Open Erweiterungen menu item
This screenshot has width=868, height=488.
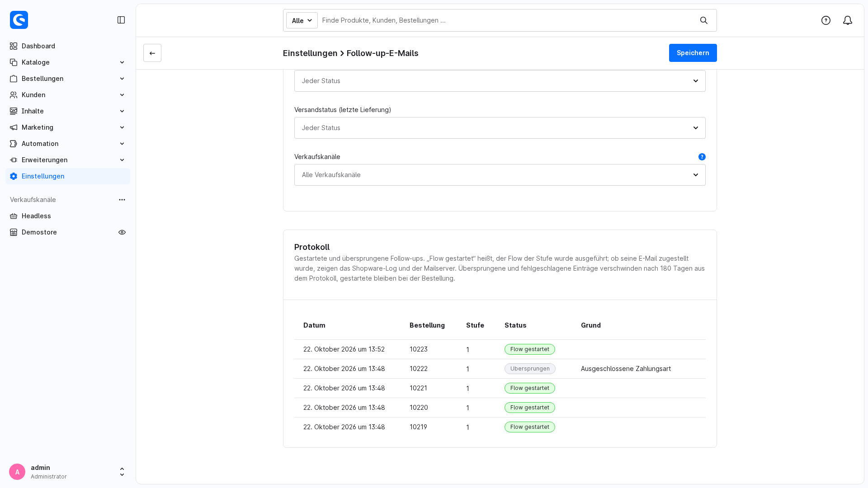pos(68,160)
